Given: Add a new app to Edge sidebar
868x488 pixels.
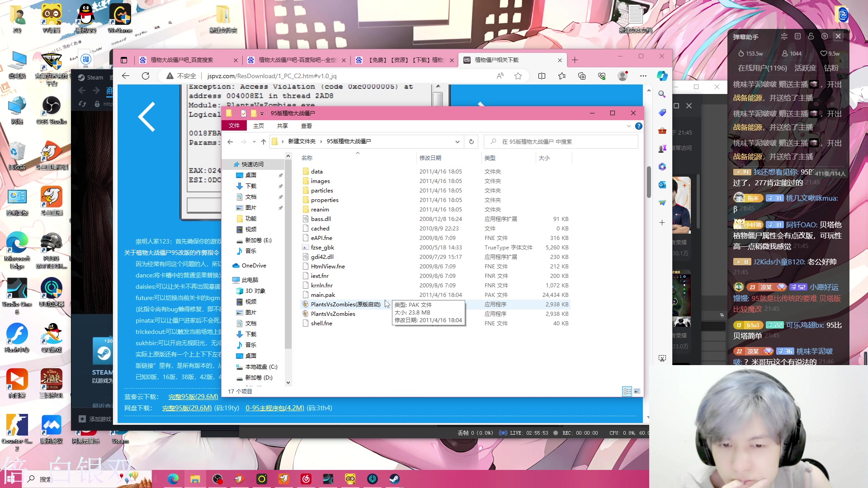Looking at the screenshot, I should tap(662, 223).
